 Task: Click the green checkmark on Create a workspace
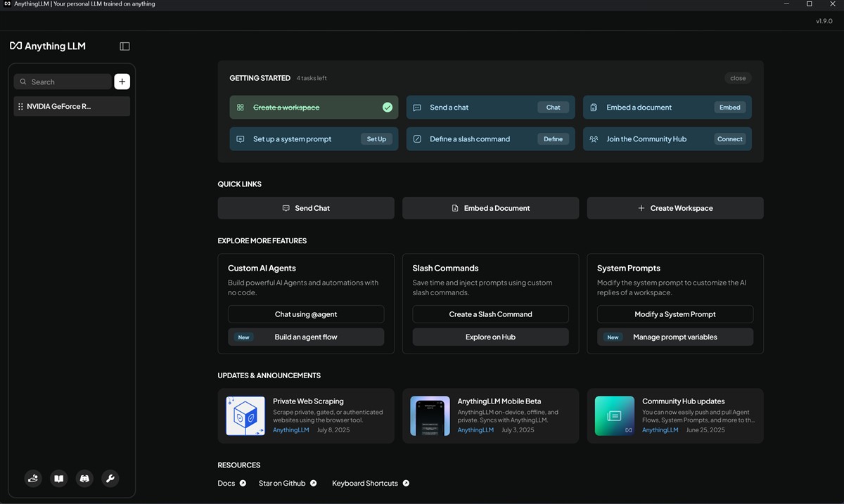[387, 108]
